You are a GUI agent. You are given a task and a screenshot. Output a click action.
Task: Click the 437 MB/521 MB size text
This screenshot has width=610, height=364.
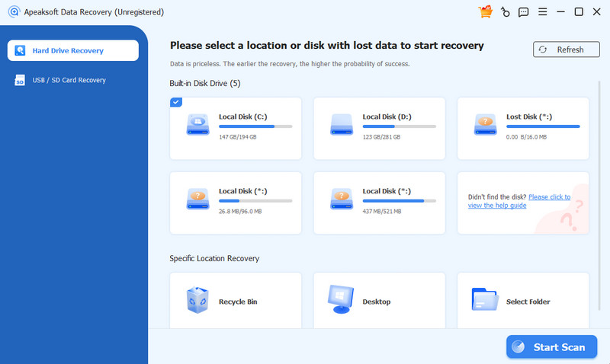click(382, 212)
